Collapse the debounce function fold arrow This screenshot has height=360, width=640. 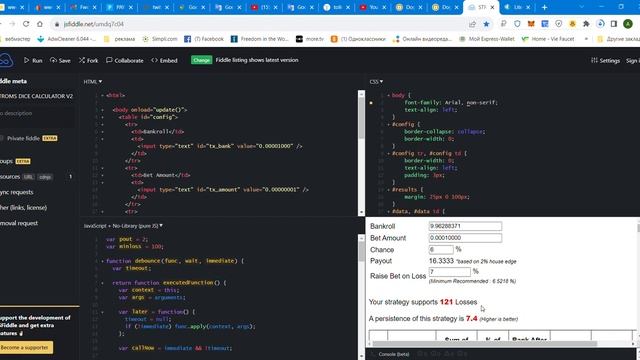(102, 261)
